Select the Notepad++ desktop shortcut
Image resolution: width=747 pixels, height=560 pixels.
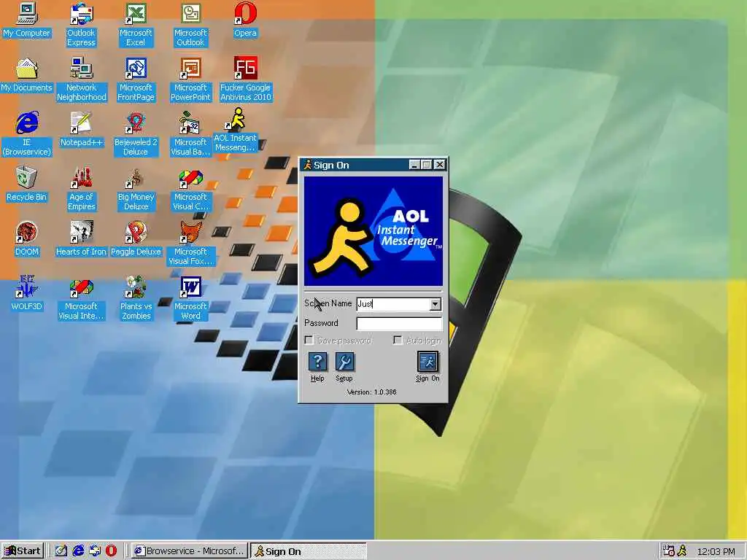[x=81, y=129]
